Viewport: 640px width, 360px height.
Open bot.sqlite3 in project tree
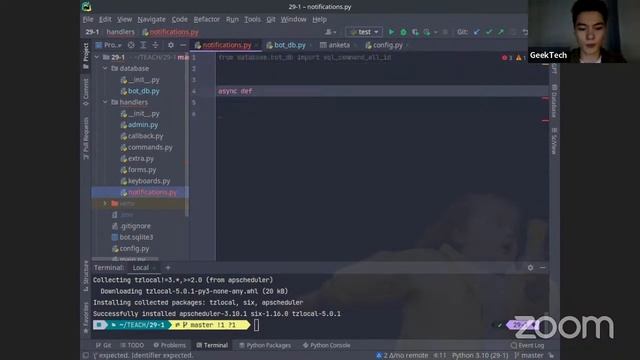[136, 237]
